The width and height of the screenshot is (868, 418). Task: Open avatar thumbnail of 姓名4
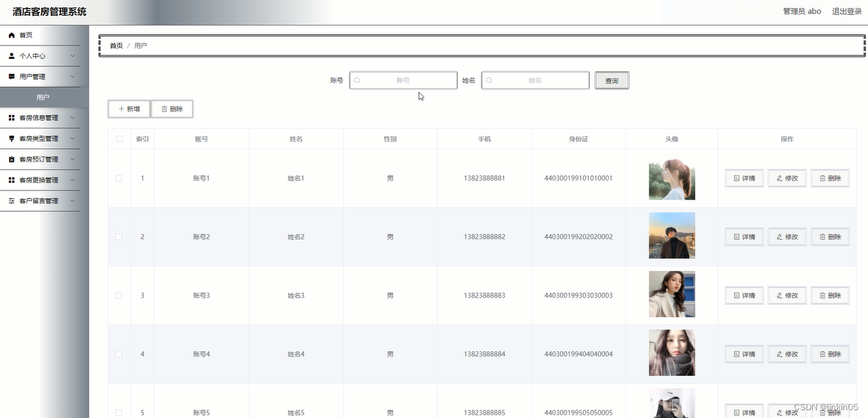[x=672, y=353]
